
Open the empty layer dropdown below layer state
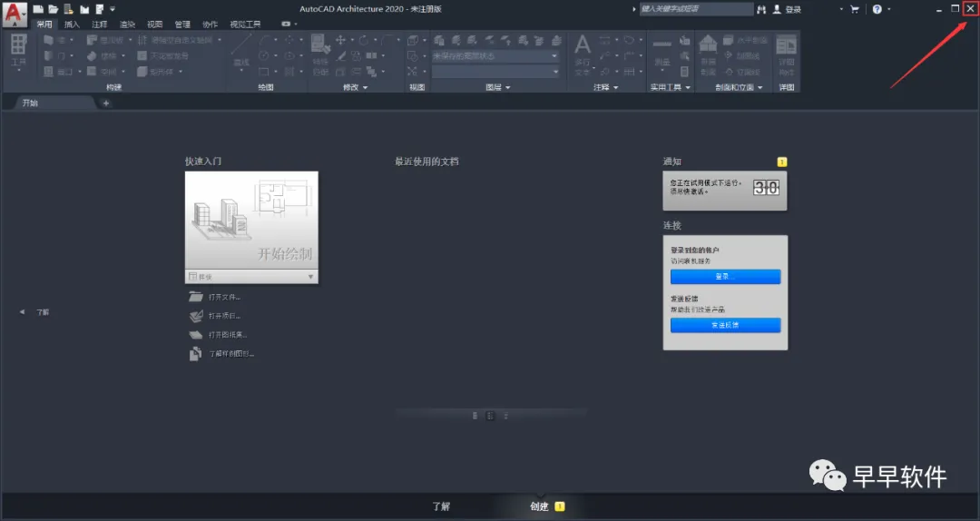point(495,72)
